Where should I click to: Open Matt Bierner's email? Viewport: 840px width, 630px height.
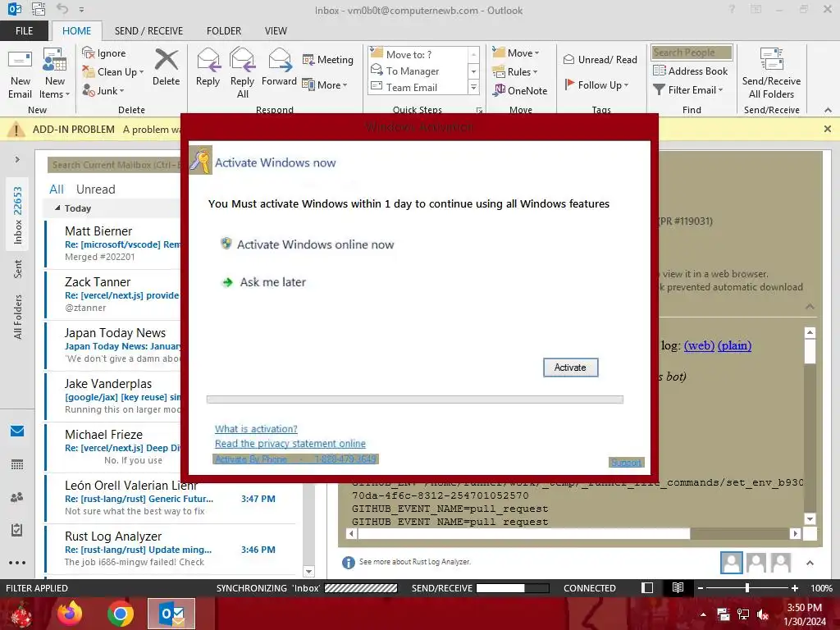click(x=113, y=243)
